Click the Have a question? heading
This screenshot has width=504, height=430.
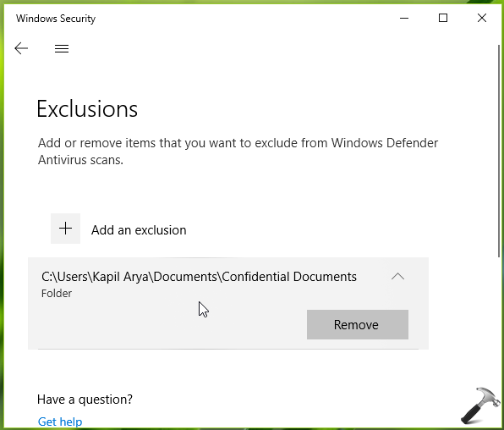pos(85,400)
